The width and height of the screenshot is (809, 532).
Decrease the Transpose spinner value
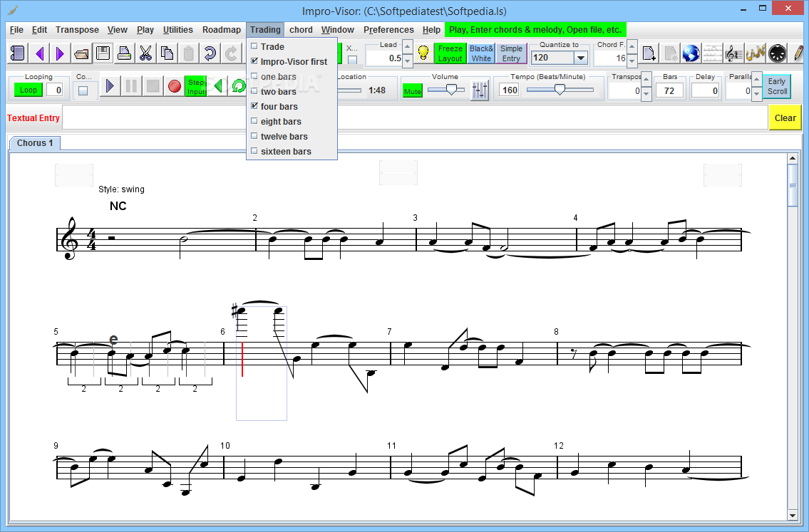(646, 93)
